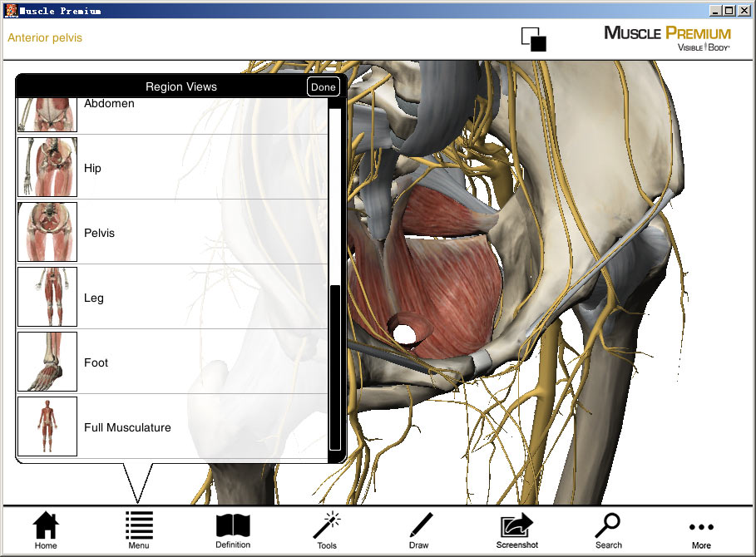The height and width of the screenshot is (557, 756).
Task: Click the Full Musculature thumbnail image
Action: point(47,426)
